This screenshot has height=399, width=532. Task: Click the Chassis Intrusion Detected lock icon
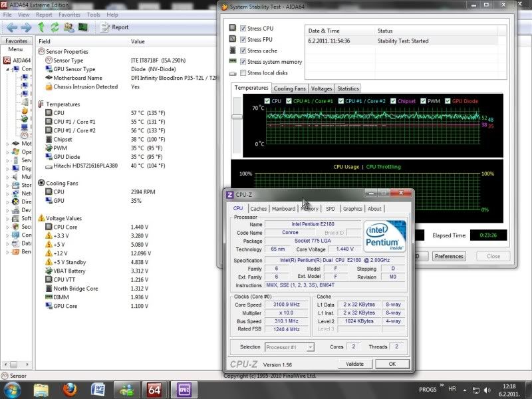pos(49,86)
